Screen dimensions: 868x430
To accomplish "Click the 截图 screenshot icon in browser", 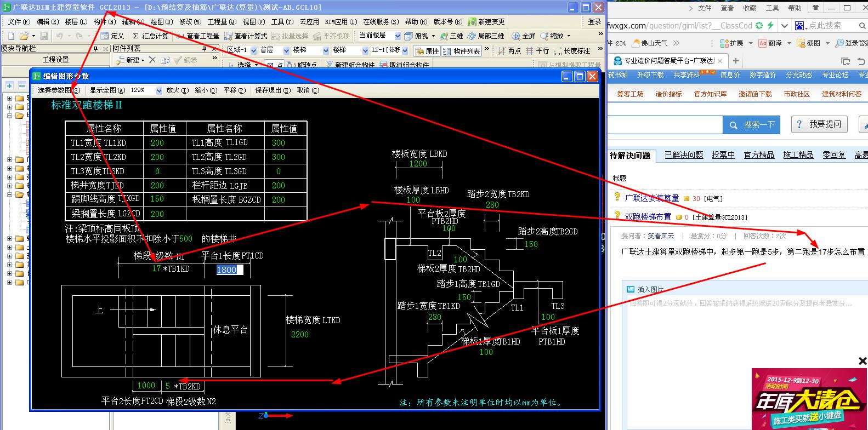I will click(x=801, y=43).
